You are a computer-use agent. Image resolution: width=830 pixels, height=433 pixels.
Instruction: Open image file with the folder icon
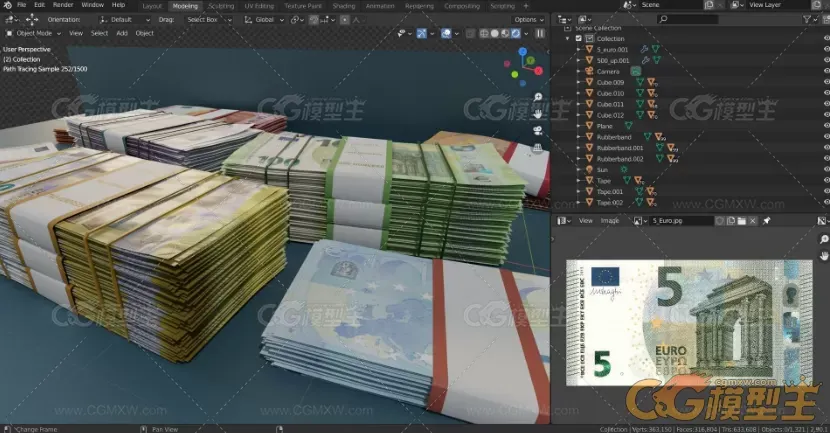[742, 221]
